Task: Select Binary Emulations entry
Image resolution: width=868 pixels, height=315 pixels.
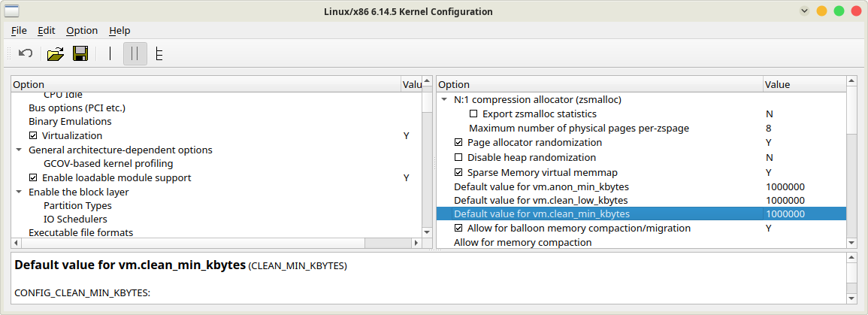Action: (70, 121)
